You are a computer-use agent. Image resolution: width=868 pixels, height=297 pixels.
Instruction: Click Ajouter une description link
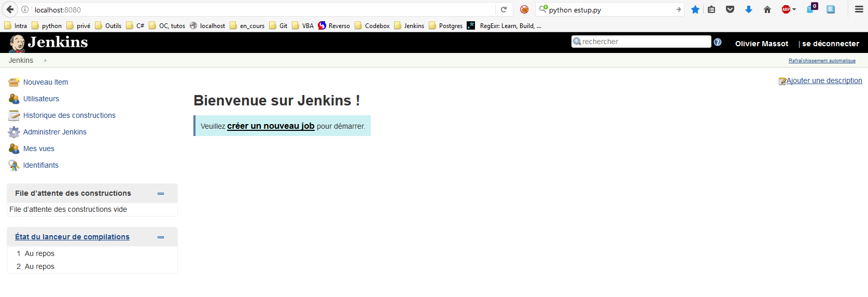(x=824, y=80)
